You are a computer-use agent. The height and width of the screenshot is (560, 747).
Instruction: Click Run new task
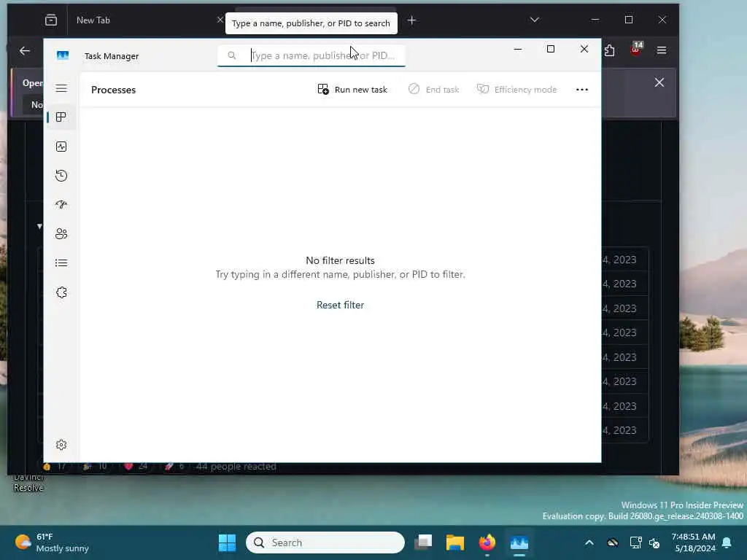point(352,90)
